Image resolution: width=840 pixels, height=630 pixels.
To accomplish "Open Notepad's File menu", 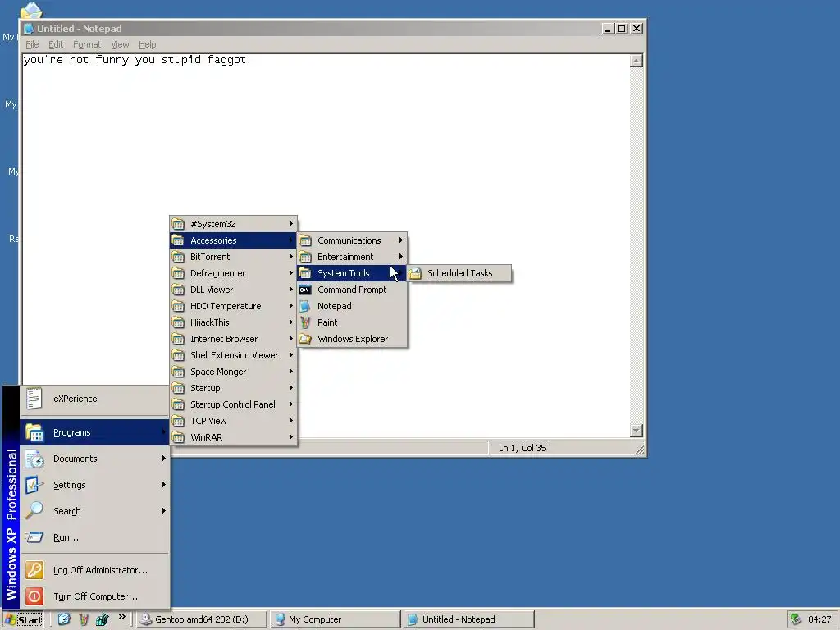I will click(x=32, y=44).
